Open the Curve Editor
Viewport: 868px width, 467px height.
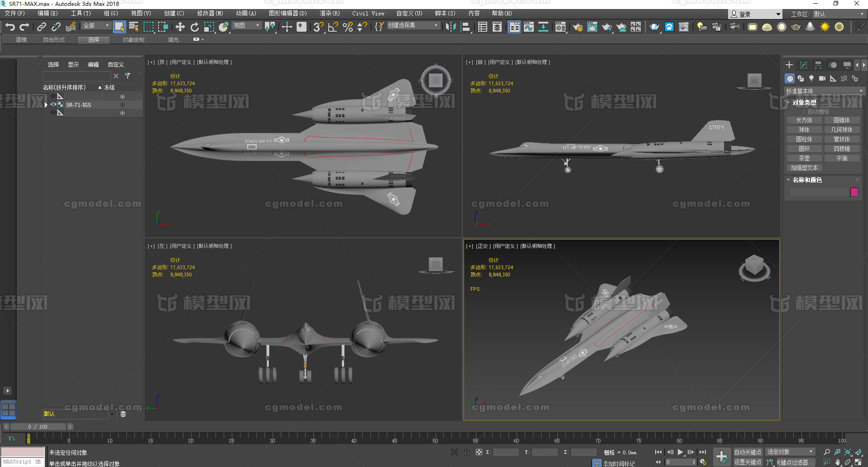coord(529,27)
